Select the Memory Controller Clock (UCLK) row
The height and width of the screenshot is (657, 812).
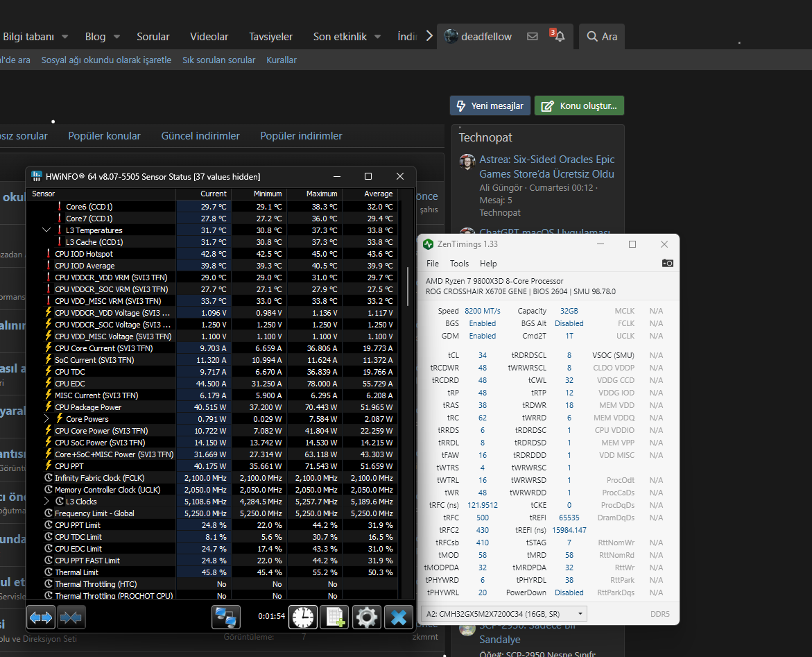coord(212,490)
